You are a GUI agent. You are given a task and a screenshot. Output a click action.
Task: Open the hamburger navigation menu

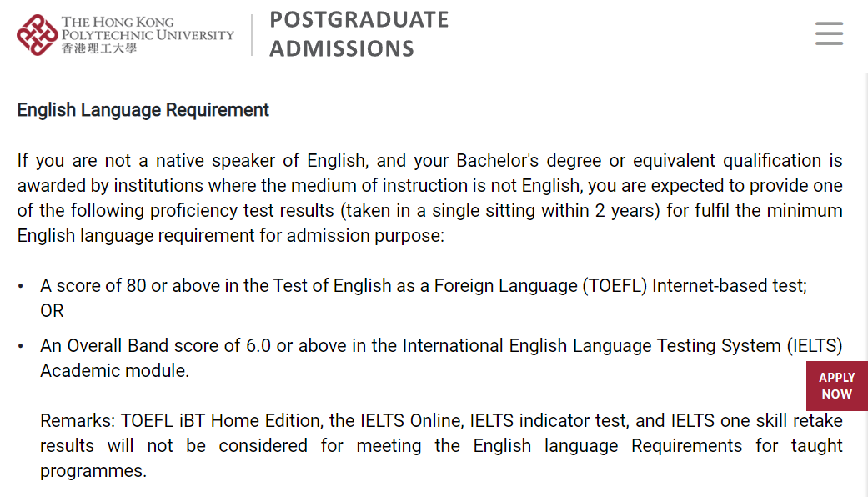[829, 33]
